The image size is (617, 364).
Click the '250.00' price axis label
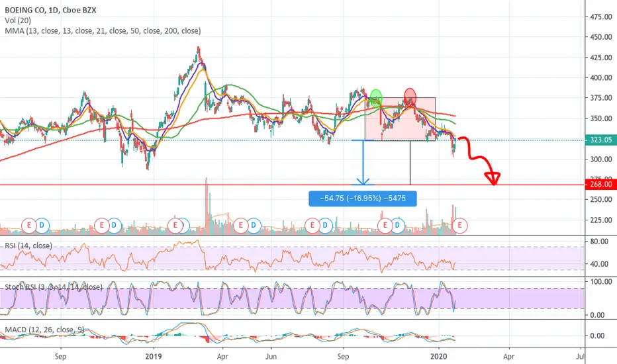pyautogui.click(x=601, y=199)
